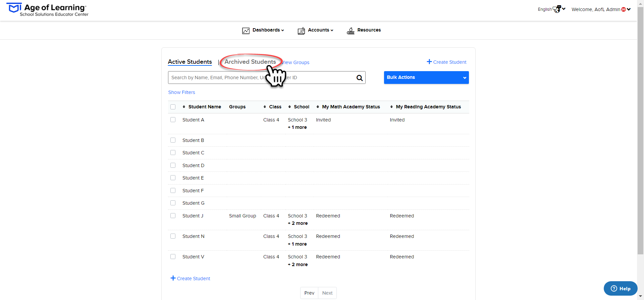Click sort arrows on School column

point(289,107)
